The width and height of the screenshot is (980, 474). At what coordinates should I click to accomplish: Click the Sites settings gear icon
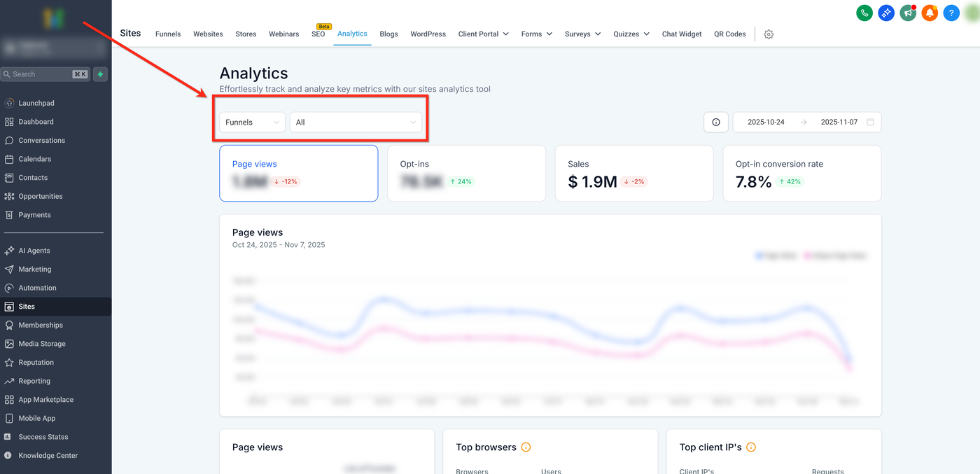[769, 34]
